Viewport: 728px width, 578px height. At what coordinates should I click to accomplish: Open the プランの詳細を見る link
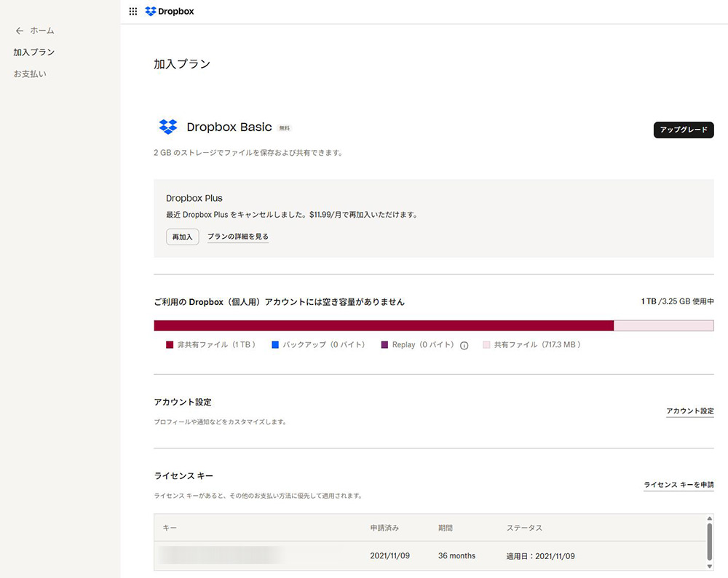coord(238,237)
